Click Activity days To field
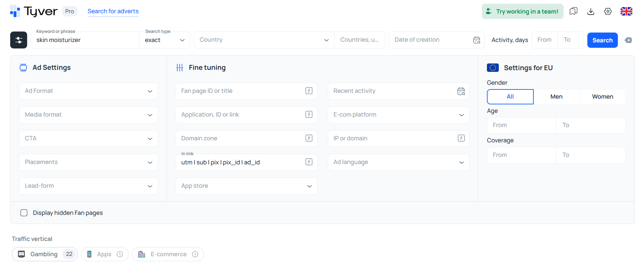This screenshot has height=264, width=644. click(x=571, y=40)
